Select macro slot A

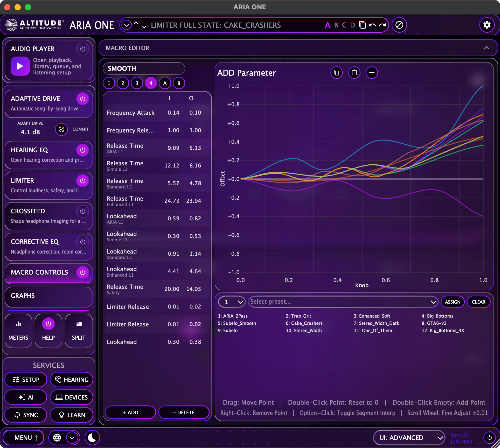[x=165, y=83]
